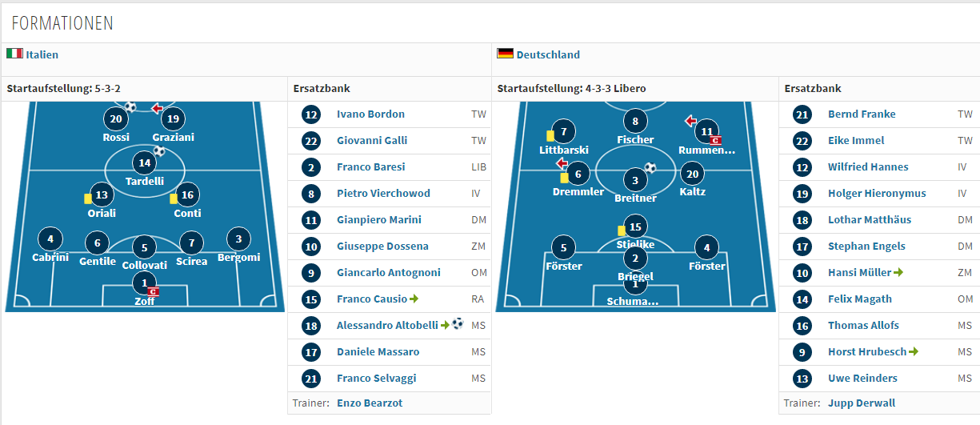Click Littbarski's yellow card icon

point(550,136)
